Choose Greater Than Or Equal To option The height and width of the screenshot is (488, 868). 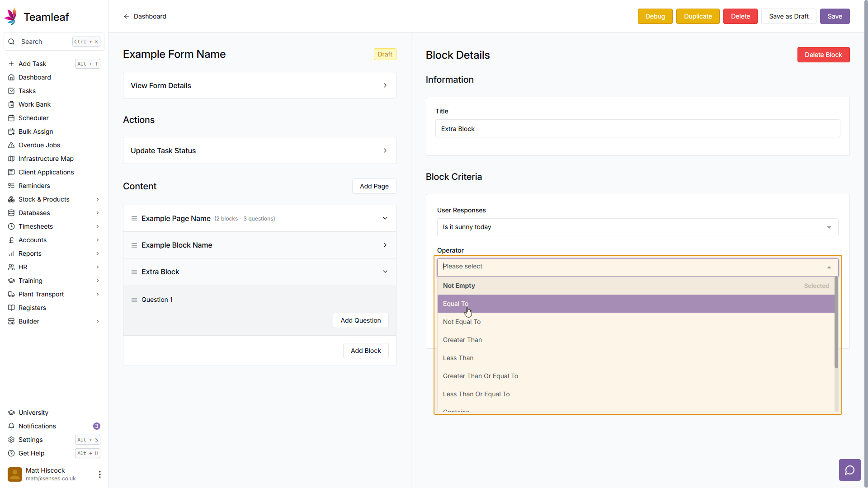(480, 376)
